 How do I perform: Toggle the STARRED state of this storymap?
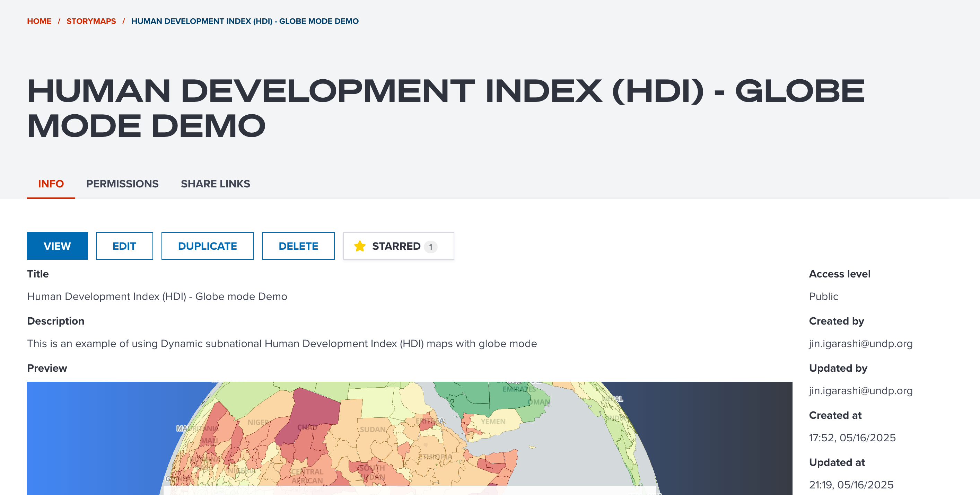pyautogui.click(x=397, y=246)
